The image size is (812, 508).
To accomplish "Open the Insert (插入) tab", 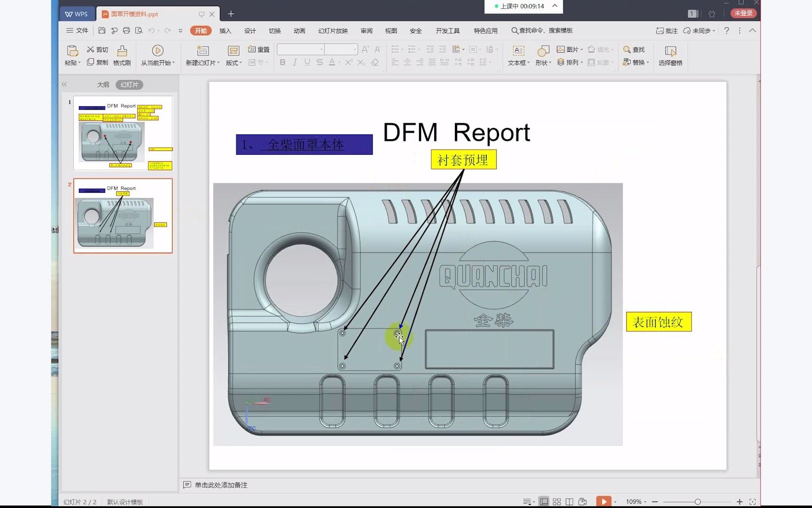I will coord(226,31).
